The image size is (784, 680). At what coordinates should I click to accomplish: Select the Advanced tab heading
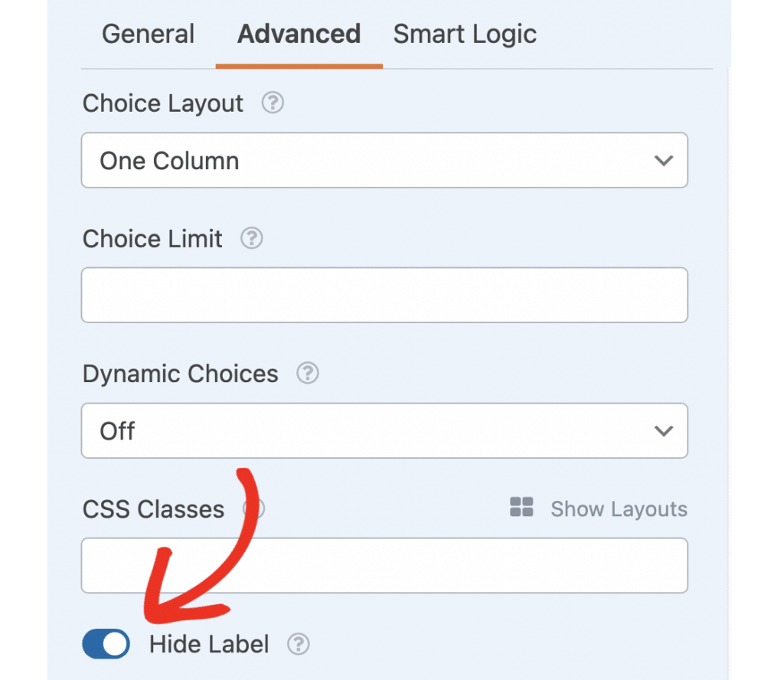pos(299,34)
